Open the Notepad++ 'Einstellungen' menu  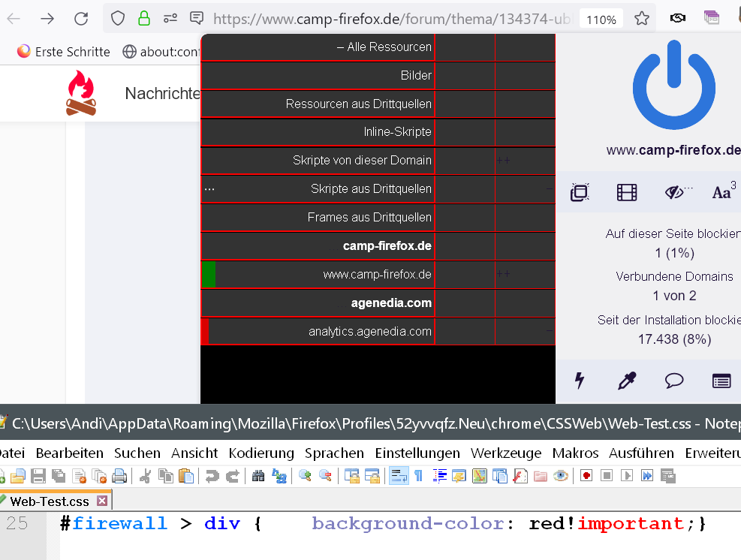tap(417, 453)
